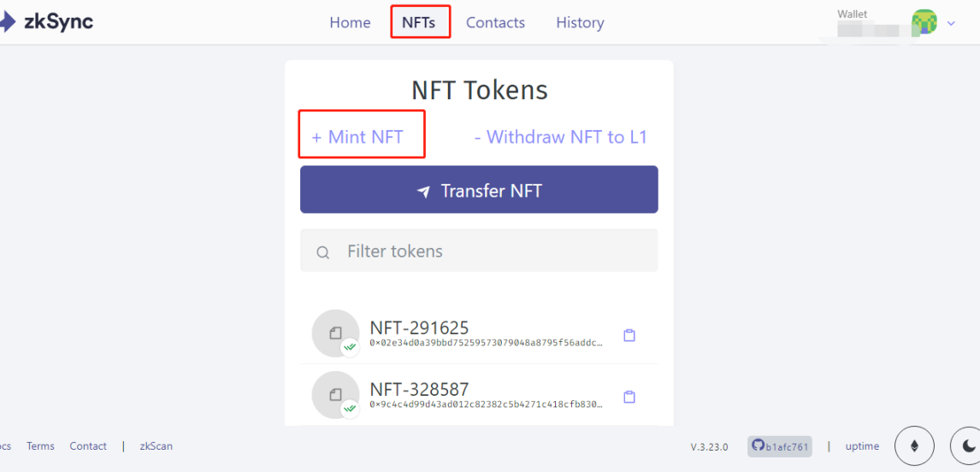Go to the Contacts tab

tap(495, 23)
